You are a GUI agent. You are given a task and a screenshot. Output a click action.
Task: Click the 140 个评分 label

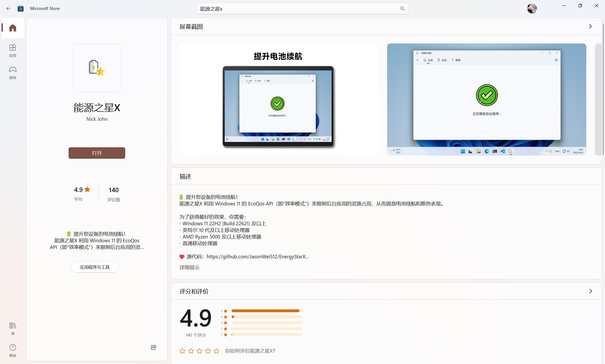(196, 335)
